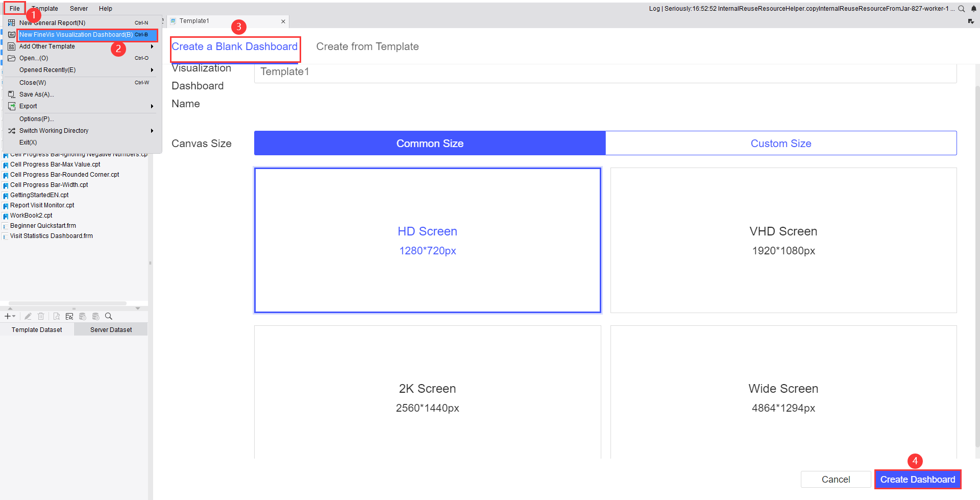Viewport: 980px width, 500px height.
Task: Open the new dataset dropdown arrow
Action: [14, 316]
